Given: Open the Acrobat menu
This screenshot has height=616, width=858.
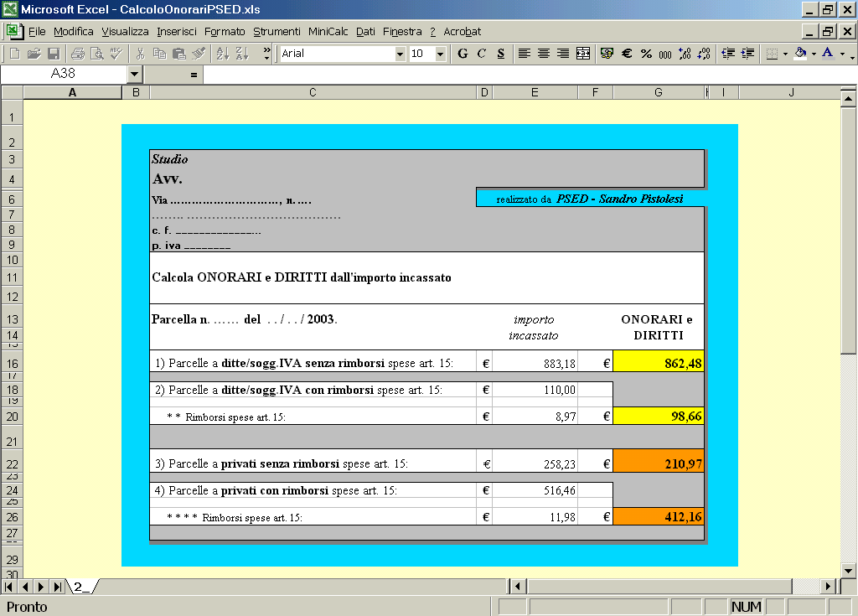Looking at the screenshot, I should pos(462,32).
